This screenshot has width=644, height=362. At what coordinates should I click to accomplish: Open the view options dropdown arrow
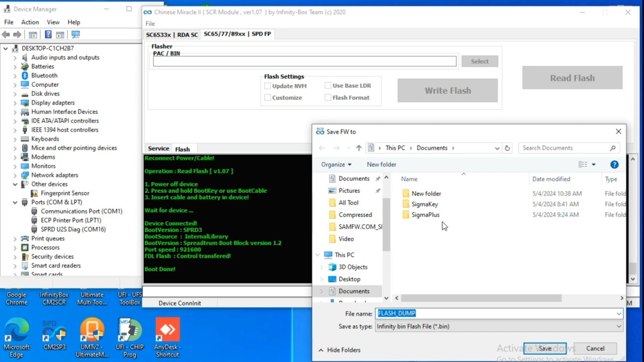[x=593, y=164]
